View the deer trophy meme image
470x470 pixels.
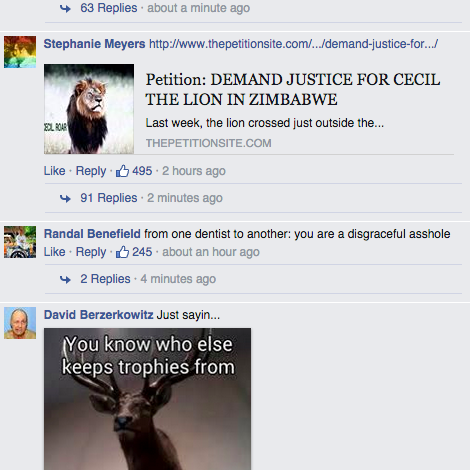tap(148, 399)
